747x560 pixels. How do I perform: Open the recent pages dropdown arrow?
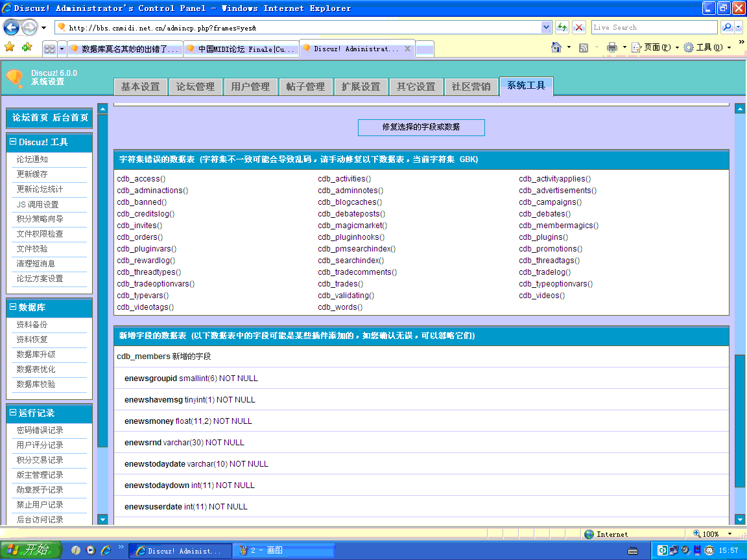click(44, 28)
